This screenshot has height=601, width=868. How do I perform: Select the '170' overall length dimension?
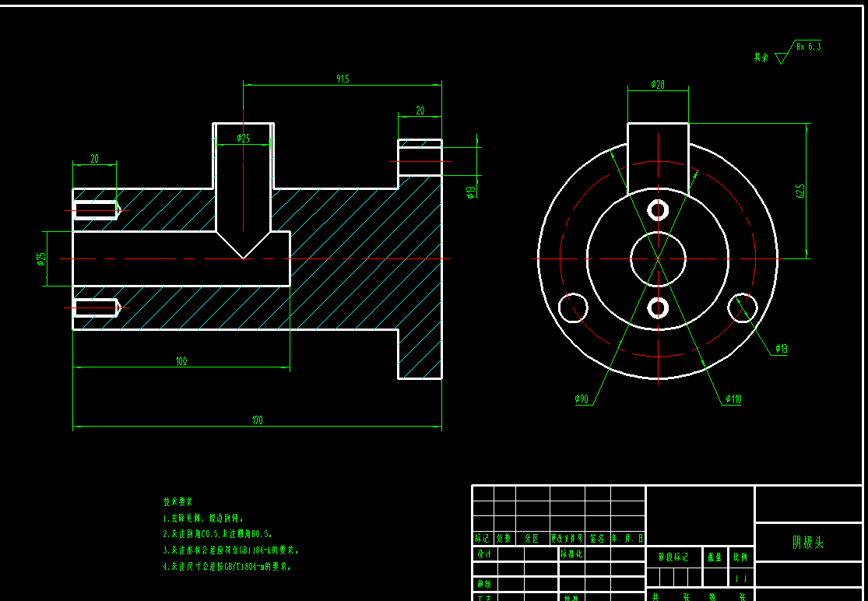click(258, 420)
